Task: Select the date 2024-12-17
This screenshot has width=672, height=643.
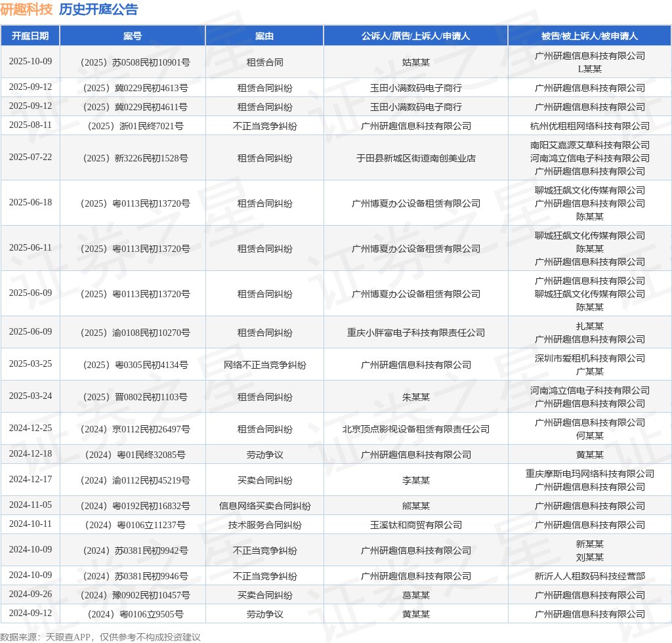Action: (30, 480)
